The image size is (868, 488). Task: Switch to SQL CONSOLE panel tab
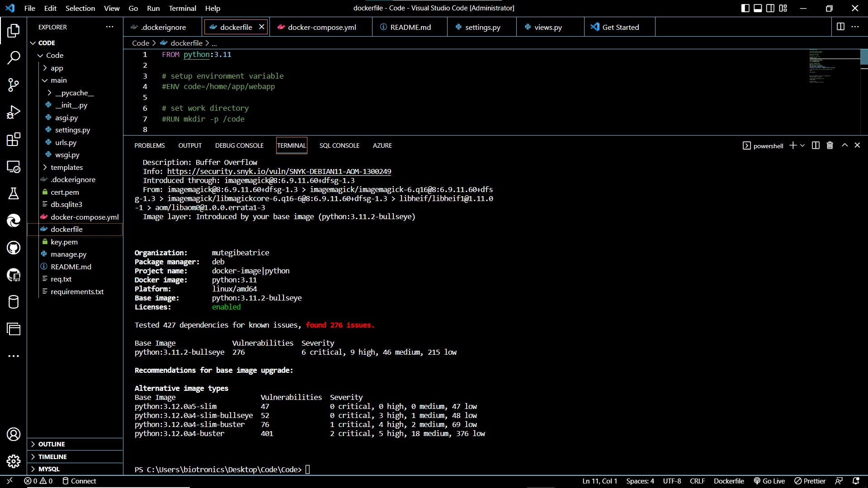340,145
